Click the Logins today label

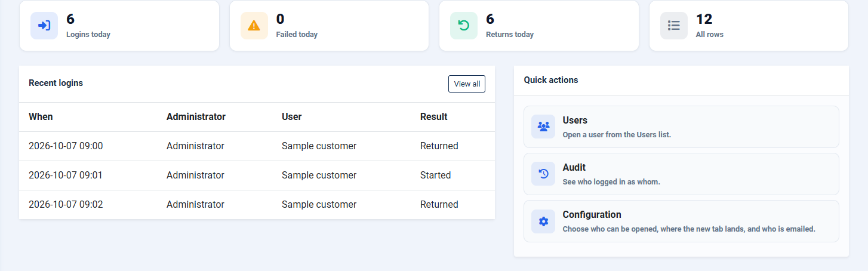[88, 35]
